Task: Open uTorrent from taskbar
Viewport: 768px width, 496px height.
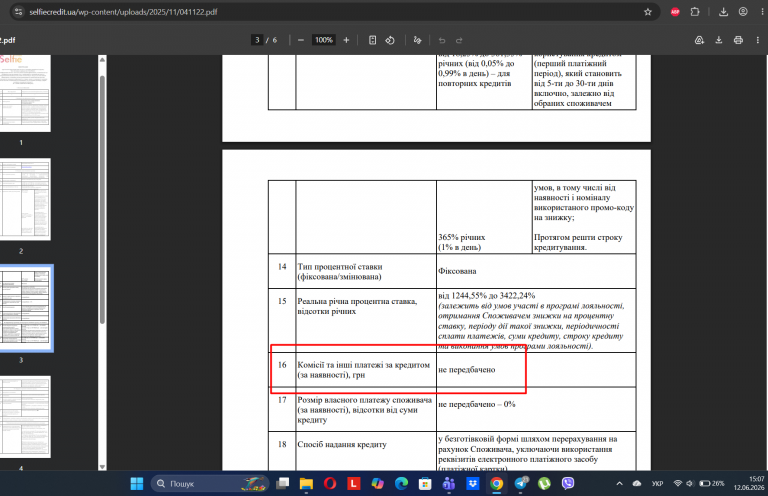Action: (544, 484)
